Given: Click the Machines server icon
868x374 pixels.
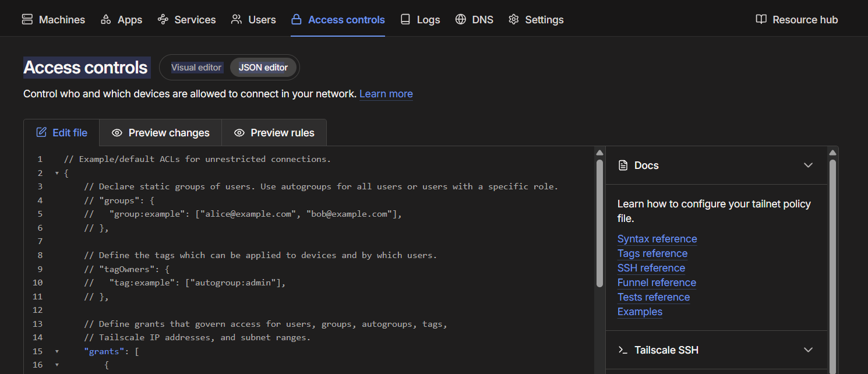Looking at the screenshot, I should [27, 19].
